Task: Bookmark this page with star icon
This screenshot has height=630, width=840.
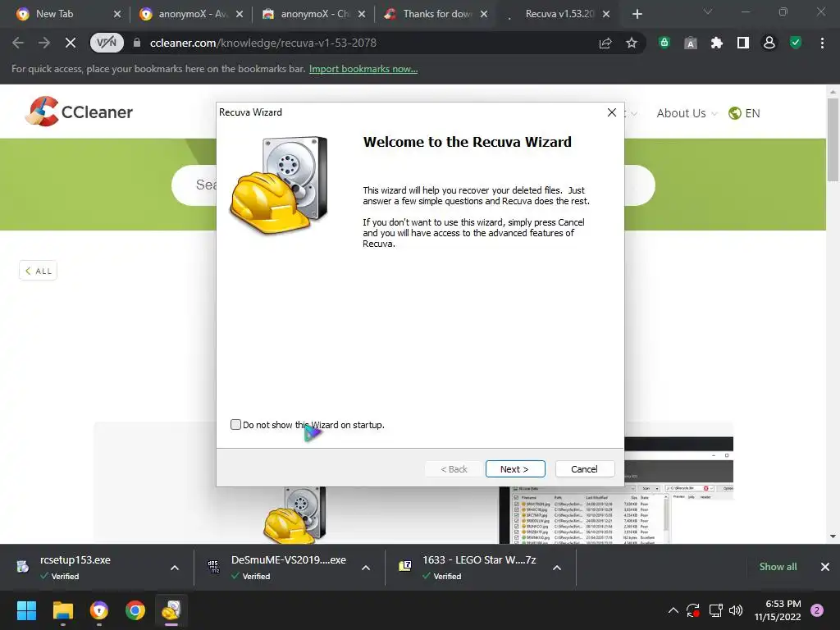Action: (632, 43)
